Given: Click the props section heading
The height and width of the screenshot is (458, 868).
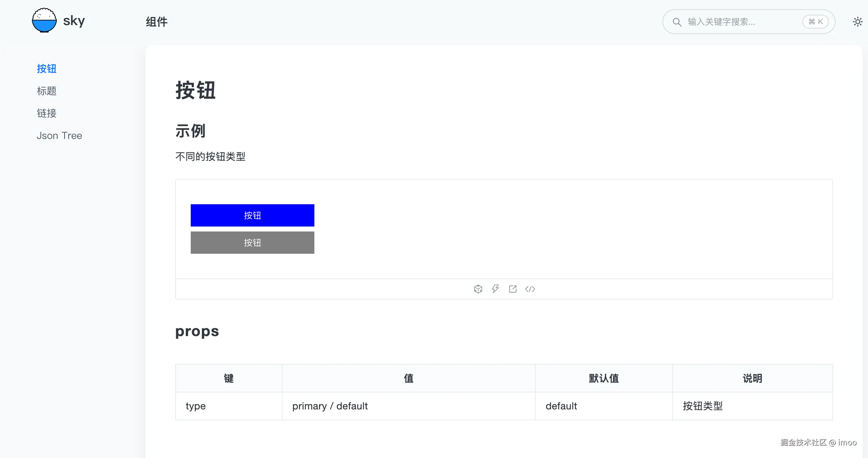Looking at the screenshot, I should coord(197,331).
